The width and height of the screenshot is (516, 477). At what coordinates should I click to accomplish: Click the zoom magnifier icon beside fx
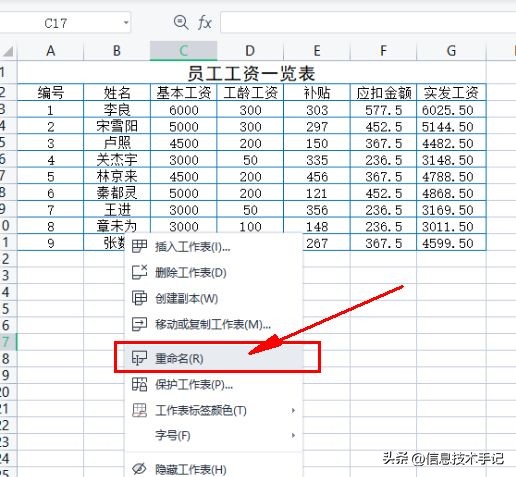181,23
